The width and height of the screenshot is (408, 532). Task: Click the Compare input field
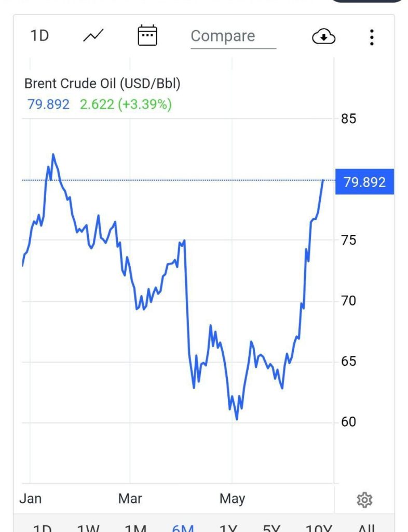233,36
